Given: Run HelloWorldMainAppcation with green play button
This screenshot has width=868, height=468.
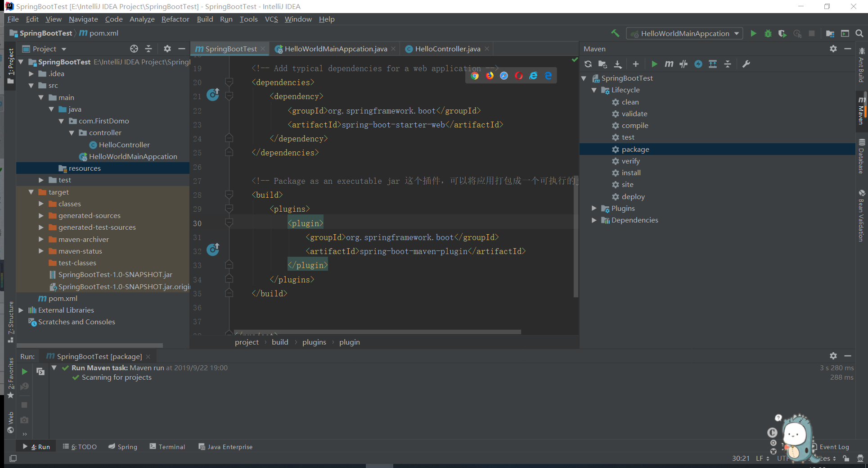Looking at the screenshot, I should (753, 33).
